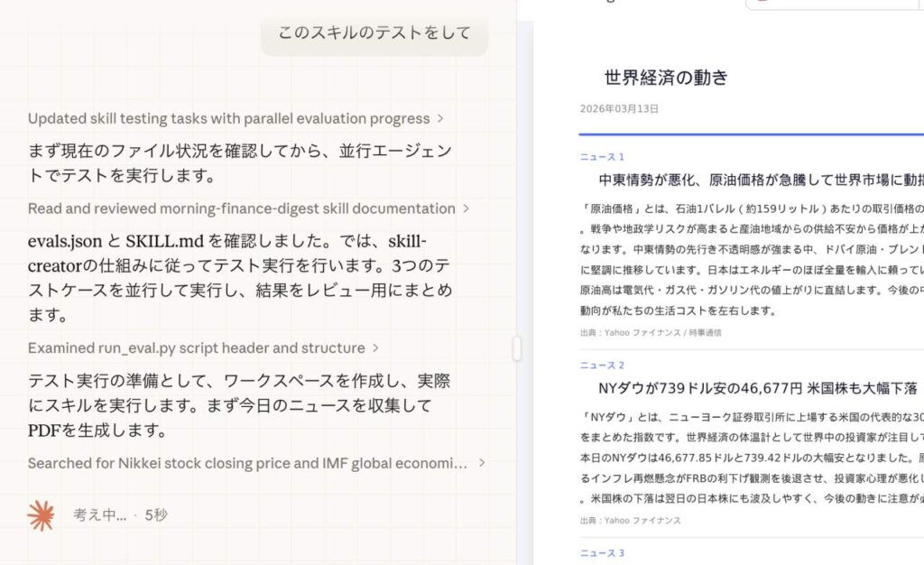Image resolution: width=924 pixels, height=565 pixels.
Task: Click the reply starting with "テスト実行の準備として"
Action: click(239, 405)
